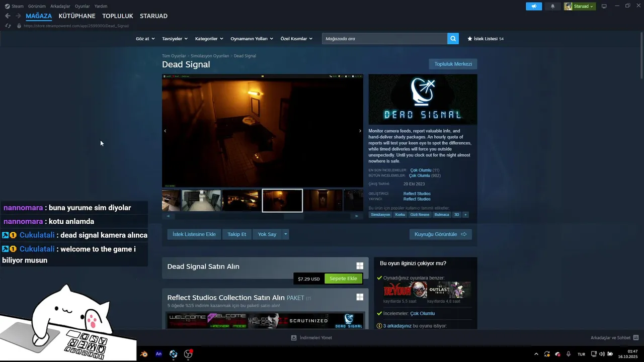Open the Topluluk Merkezi button

453,64
